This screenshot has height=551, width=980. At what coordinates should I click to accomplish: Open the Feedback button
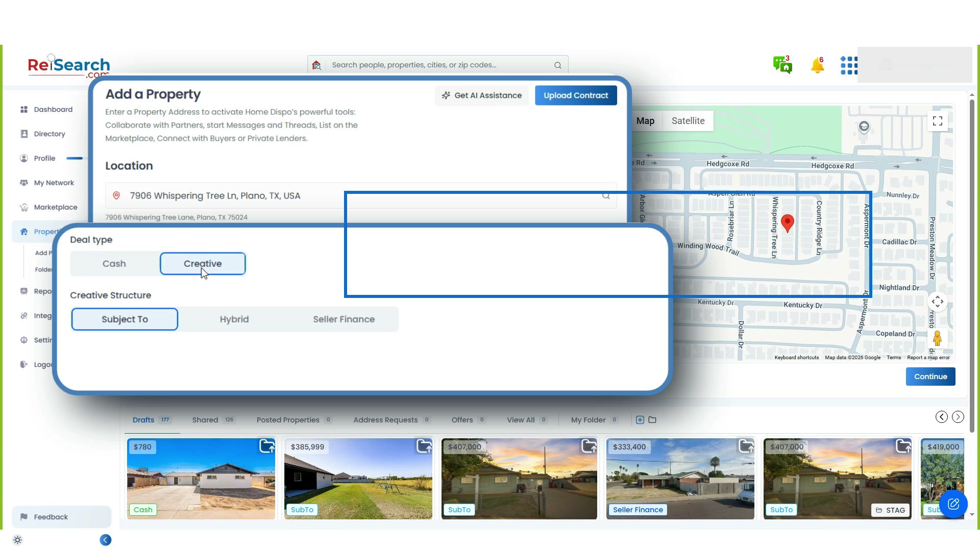pos(61,517)
